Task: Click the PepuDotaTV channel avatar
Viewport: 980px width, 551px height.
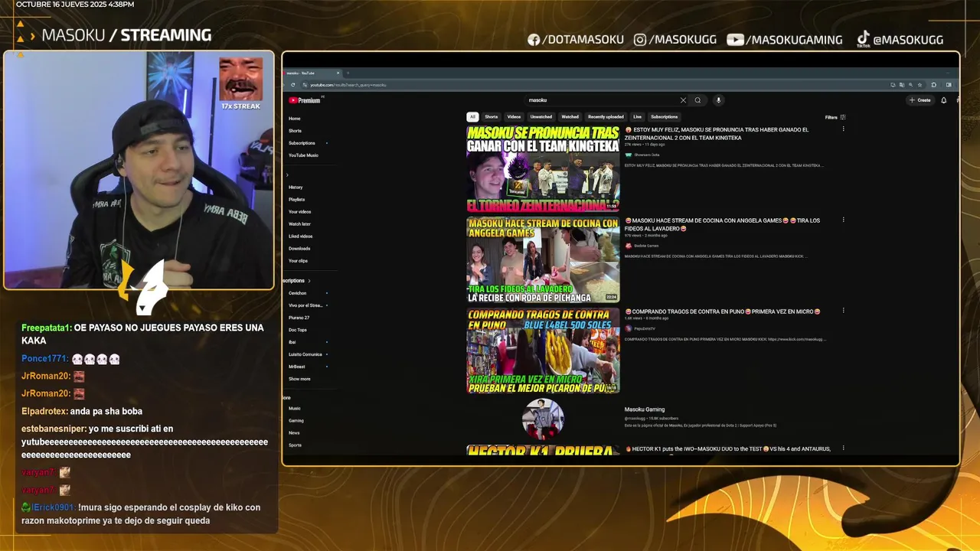Action: tap(629, 328)
